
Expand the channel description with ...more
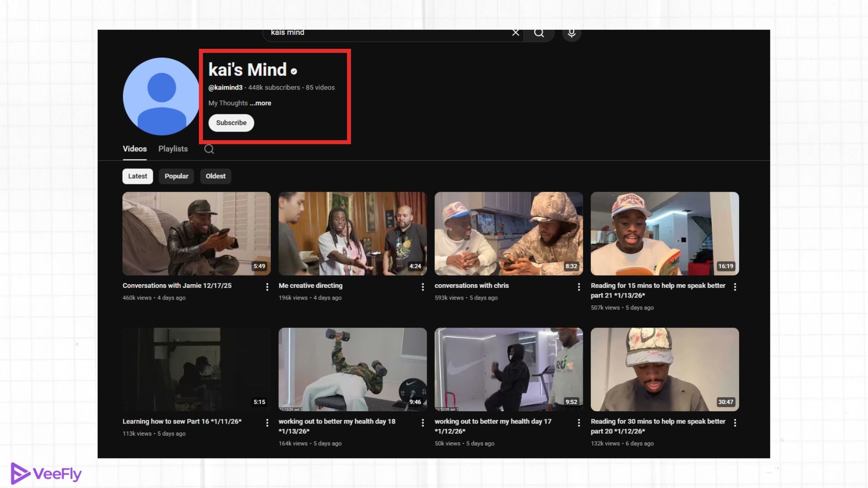tap(260, 103)
